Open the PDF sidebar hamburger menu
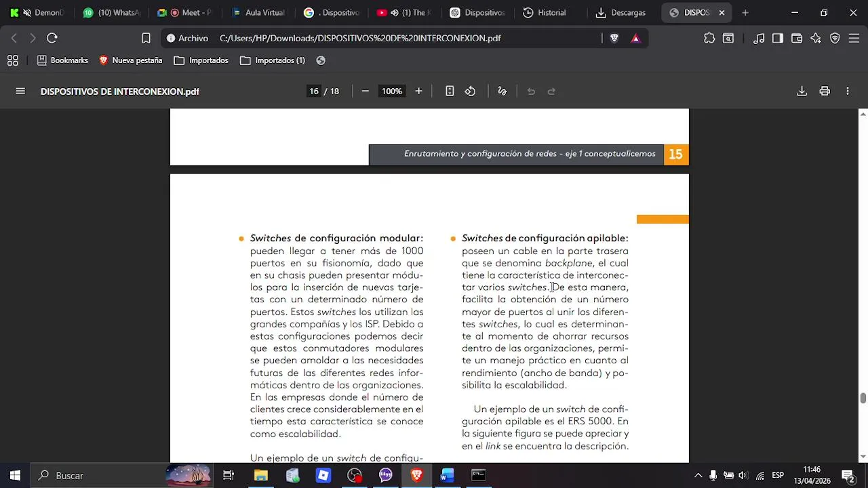This screenshot has height=488, width=868. pos(20,91)
